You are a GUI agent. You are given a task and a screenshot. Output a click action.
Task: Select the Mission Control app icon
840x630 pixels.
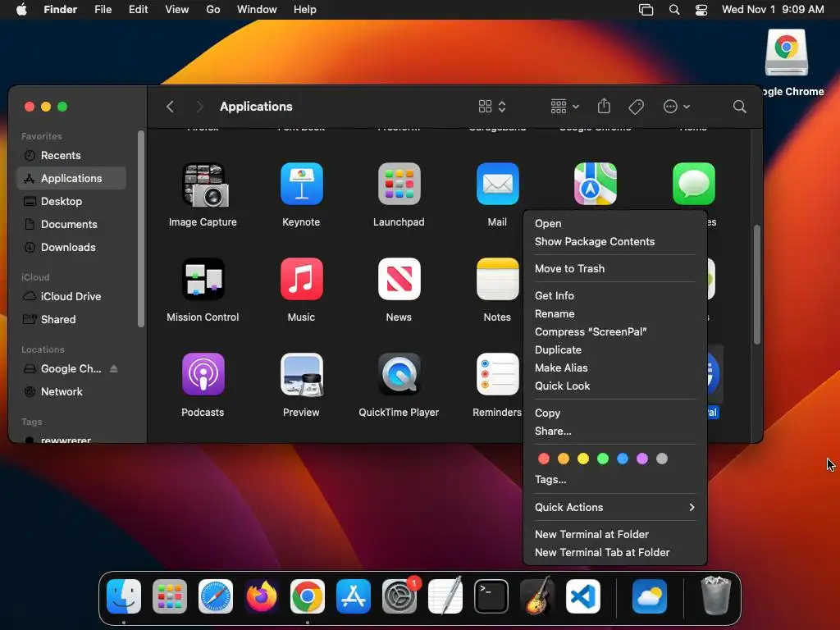tap(203, 279)
